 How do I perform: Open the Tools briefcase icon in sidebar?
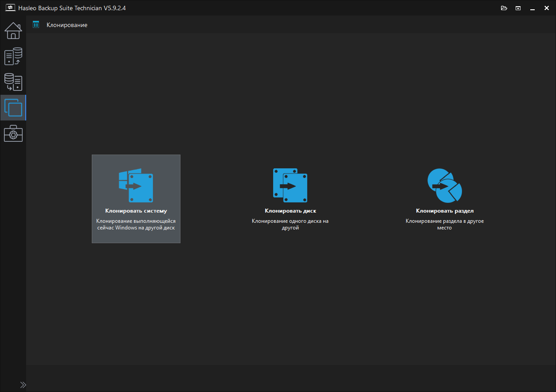13,133
